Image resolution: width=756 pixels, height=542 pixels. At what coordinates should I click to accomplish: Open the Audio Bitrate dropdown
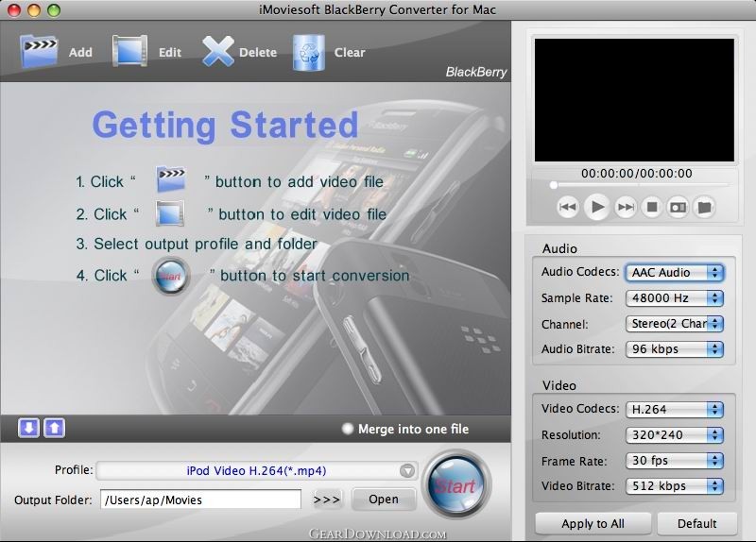(675, 348)
